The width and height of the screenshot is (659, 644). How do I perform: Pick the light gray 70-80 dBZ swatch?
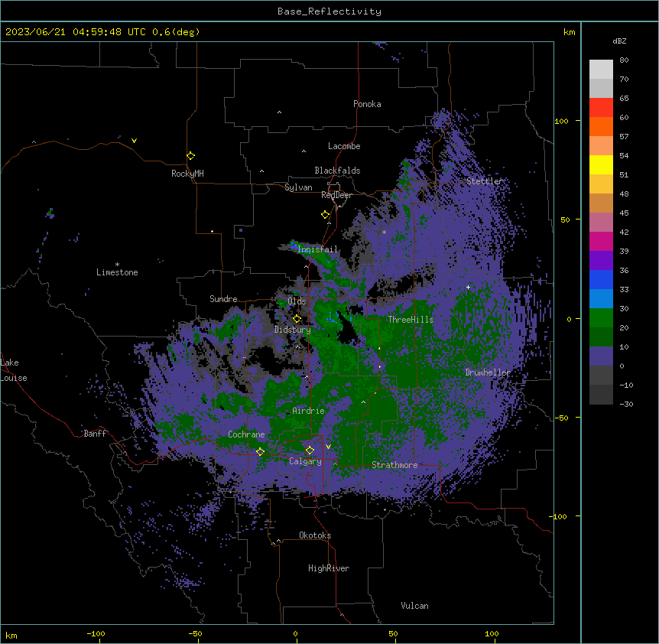(x=601, y=70)
